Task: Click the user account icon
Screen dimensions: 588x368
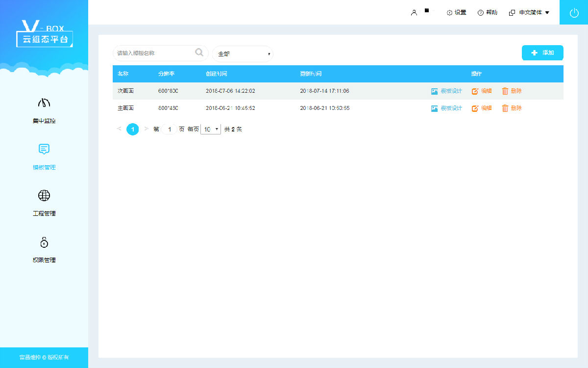Action: coord(414,13)
